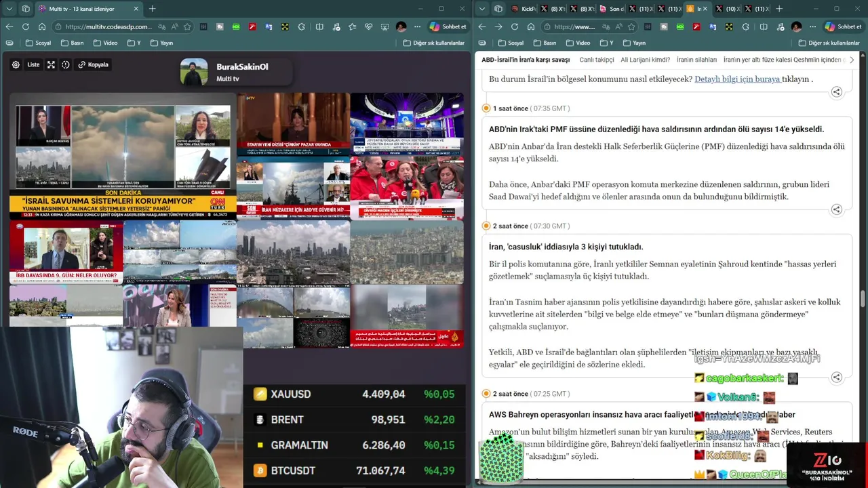Open tab search chevron in news window

[x=482, y=9]
